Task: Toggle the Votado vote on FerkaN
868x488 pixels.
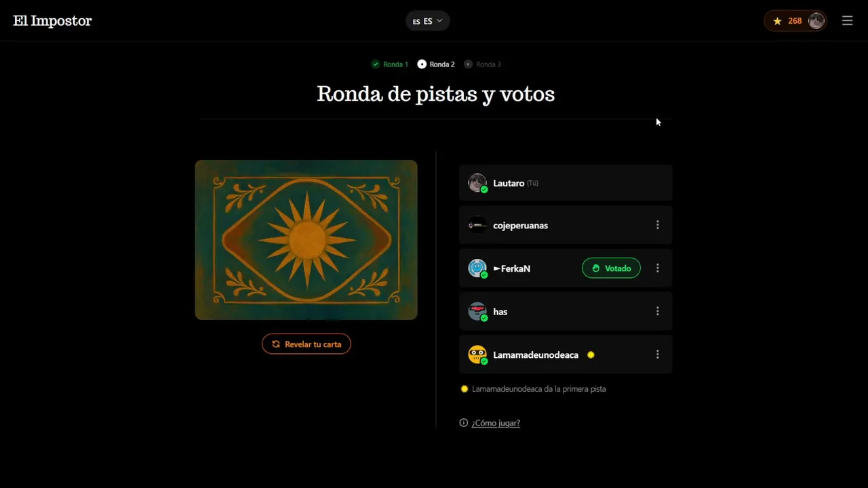Action: 611,268
